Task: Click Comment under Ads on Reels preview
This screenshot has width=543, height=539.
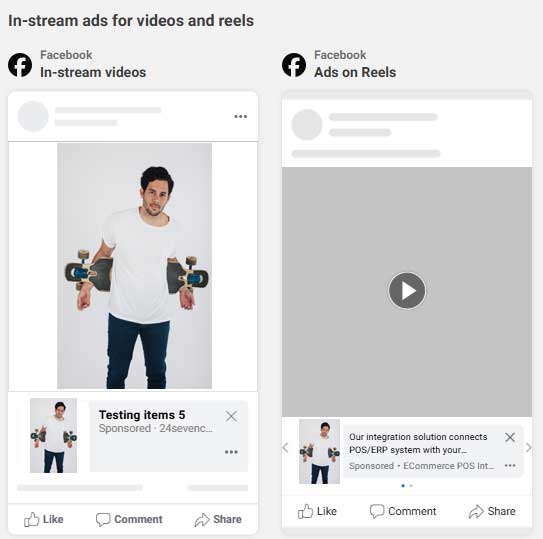Action: (x=403, y=511)
